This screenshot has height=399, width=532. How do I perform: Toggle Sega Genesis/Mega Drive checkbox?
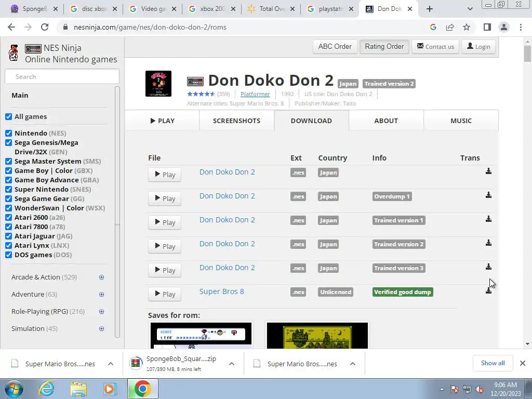[8, 143]
